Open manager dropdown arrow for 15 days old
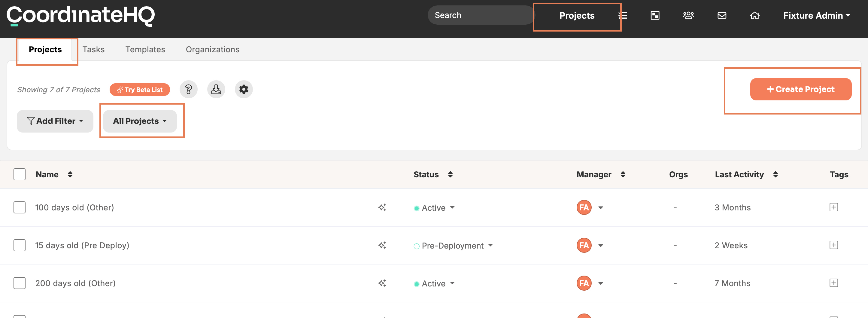Screen dimensions: 868x318 coord(600,246)
